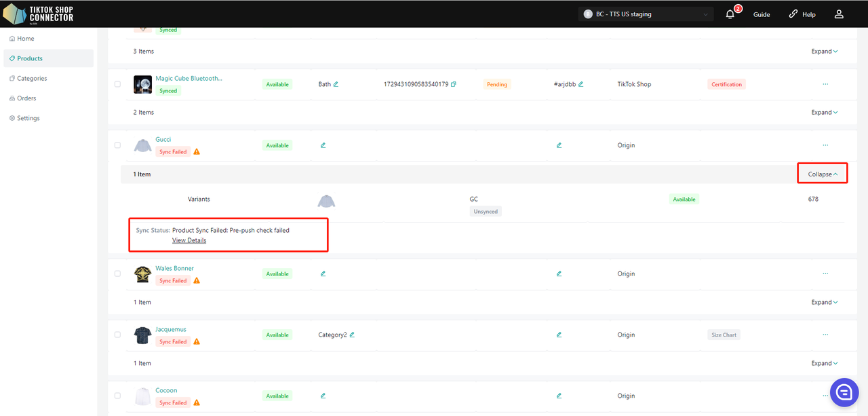Image resolution: width=868 pixels, height=416 pixels.
Task: Open Settings from the sidebar
Action: 48,118
